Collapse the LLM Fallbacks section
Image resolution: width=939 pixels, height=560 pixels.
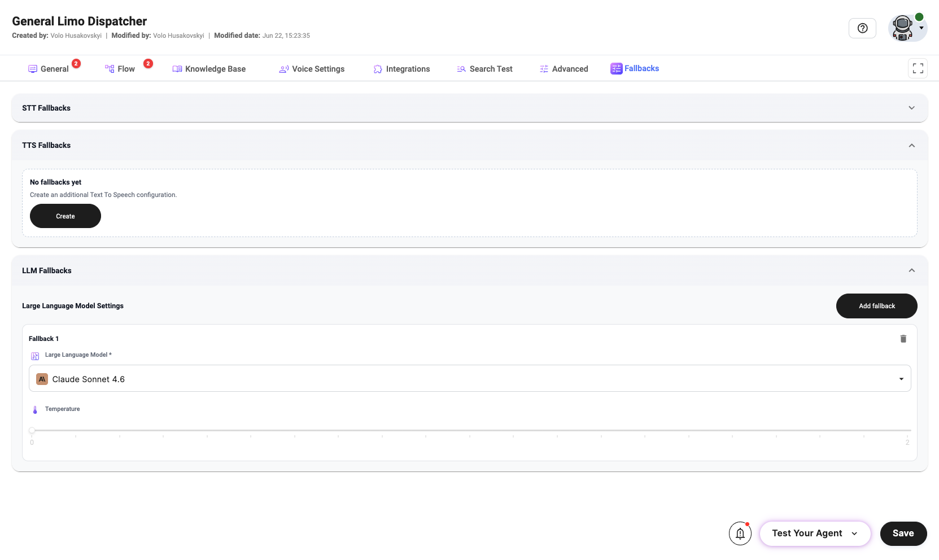click(469, 270)
